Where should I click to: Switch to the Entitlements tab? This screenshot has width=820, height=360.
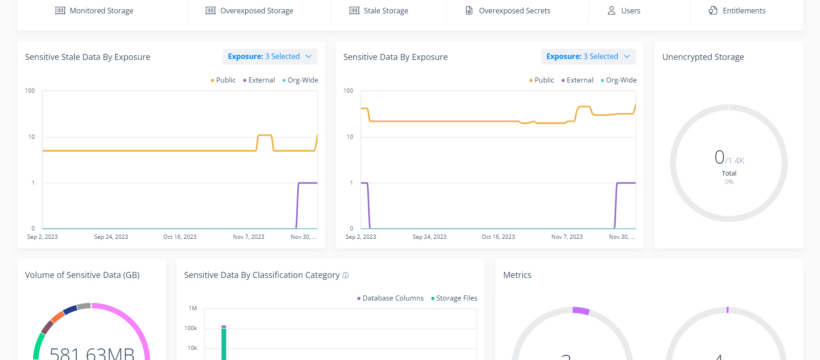pos(737,10)
